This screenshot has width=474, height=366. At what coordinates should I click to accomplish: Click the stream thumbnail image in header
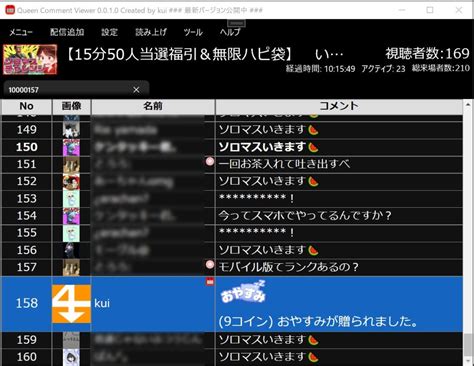(x=30, y=60)
